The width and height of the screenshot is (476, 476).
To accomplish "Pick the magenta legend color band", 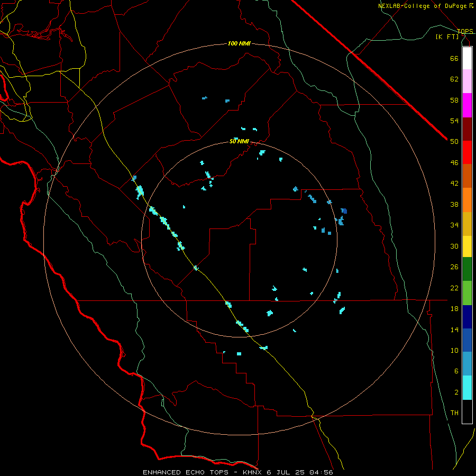I will click(x=467, y=105).
